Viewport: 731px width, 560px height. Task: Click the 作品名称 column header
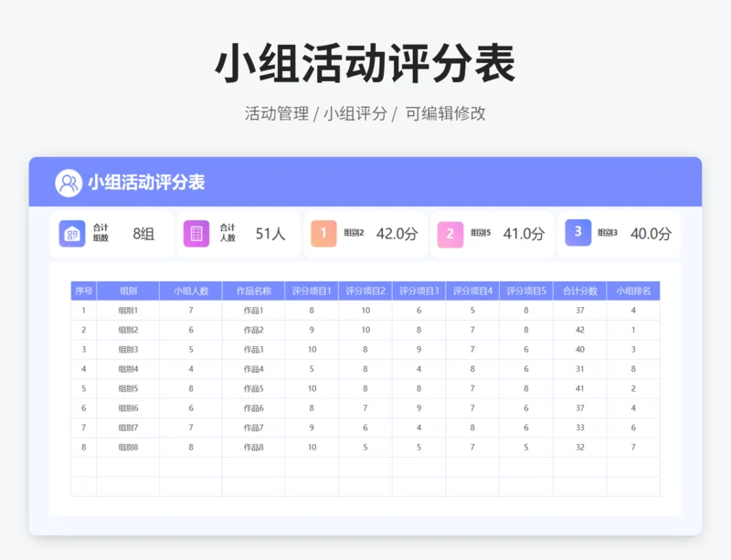point(254,291)
